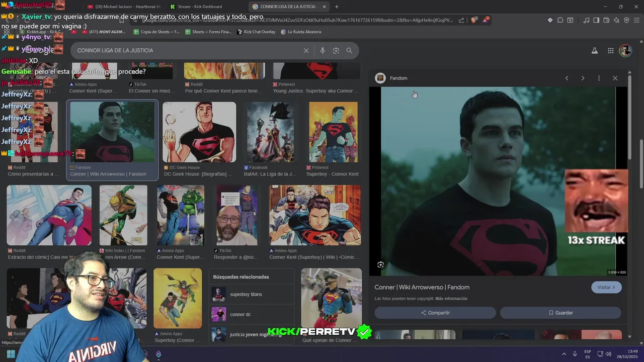
Task: Switch ESP ES keyboard language
Action: (588, 354)
